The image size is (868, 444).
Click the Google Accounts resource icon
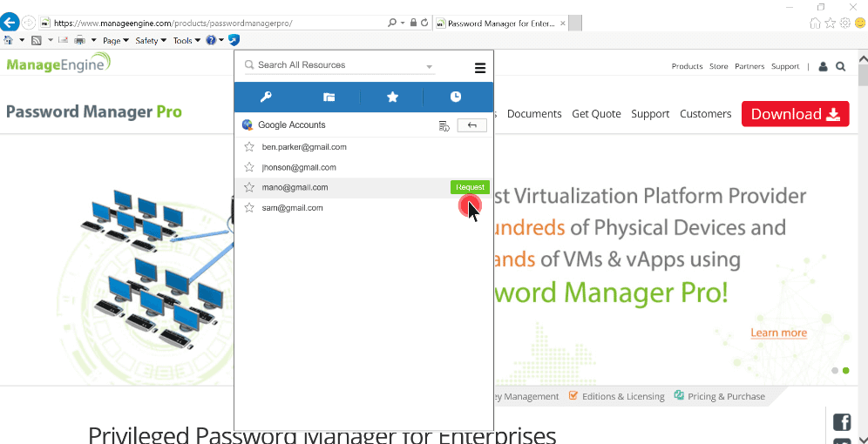(x=248, y=125)
